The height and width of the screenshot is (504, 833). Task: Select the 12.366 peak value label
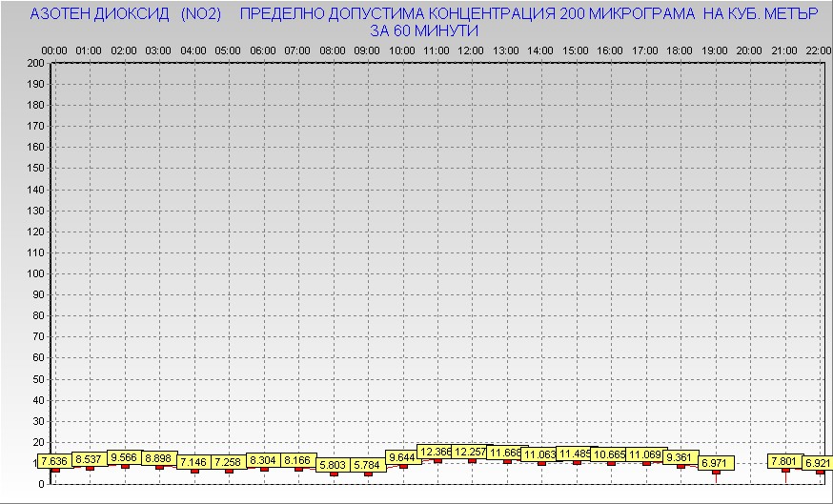[436, 452]
